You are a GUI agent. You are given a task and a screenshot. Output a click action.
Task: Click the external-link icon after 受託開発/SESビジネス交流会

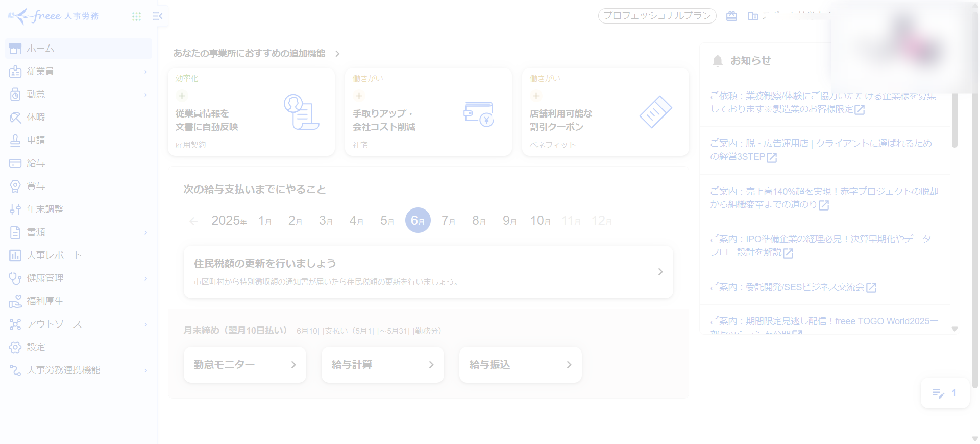point(871,288)
